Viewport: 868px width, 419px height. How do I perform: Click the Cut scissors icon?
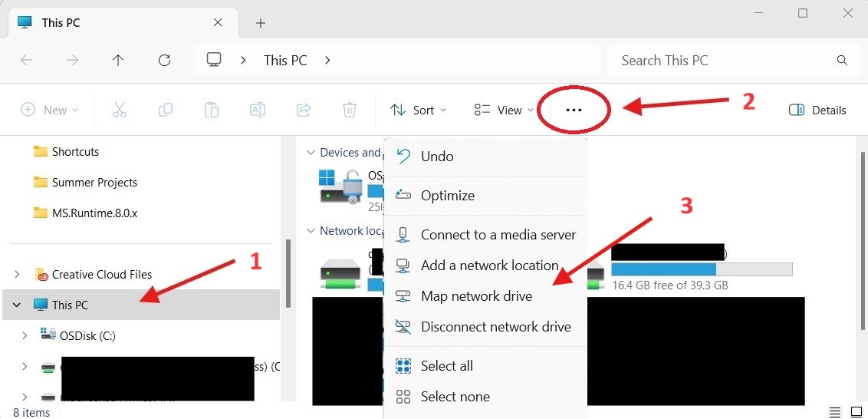119,110
